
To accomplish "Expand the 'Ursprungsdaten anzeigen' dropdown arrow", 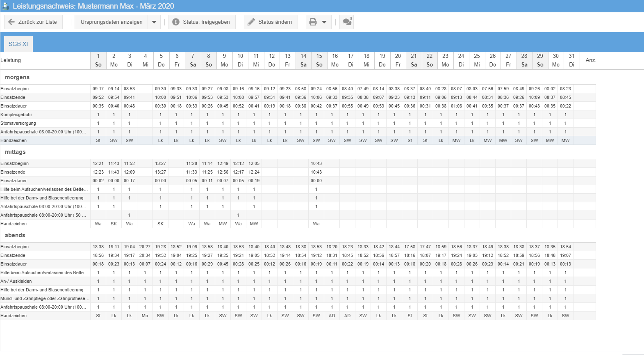I will 154,22.
